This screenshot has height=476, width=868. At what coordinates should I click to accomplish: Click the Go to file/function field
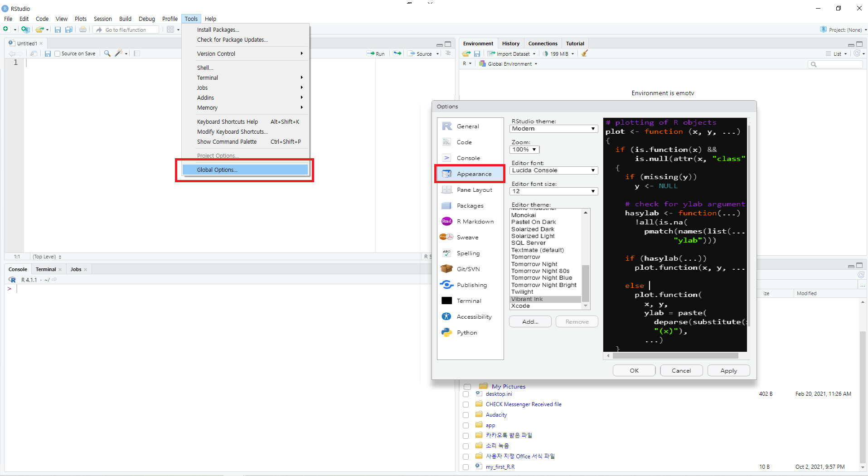[126, 30]
